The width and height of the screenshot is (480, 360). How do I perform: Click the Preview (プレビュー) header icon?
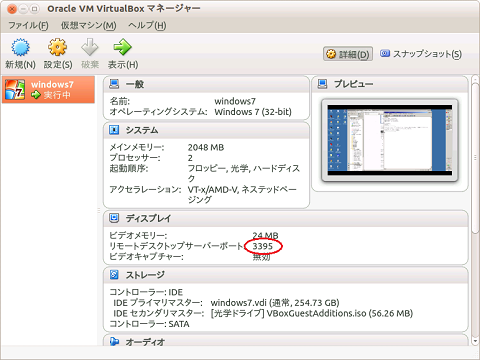point(322,84)
